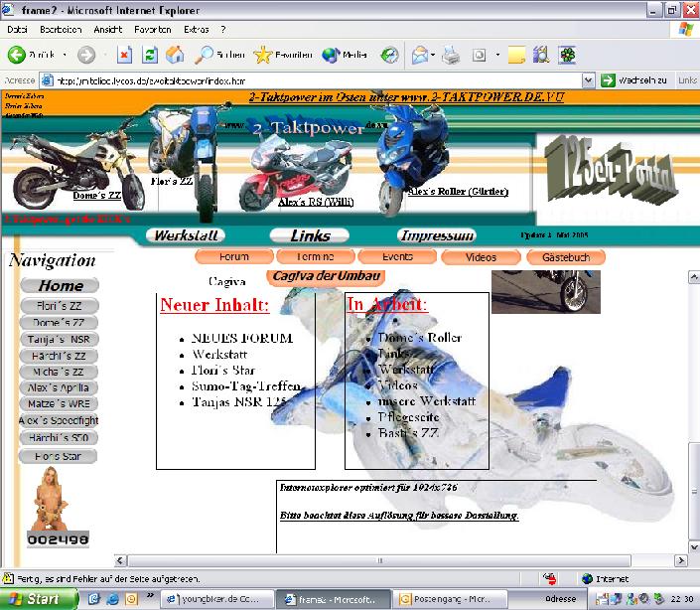This screenshot has height=610, width=700.
Task: Click the Edit page toolbar icon
Action: [479, 55]
